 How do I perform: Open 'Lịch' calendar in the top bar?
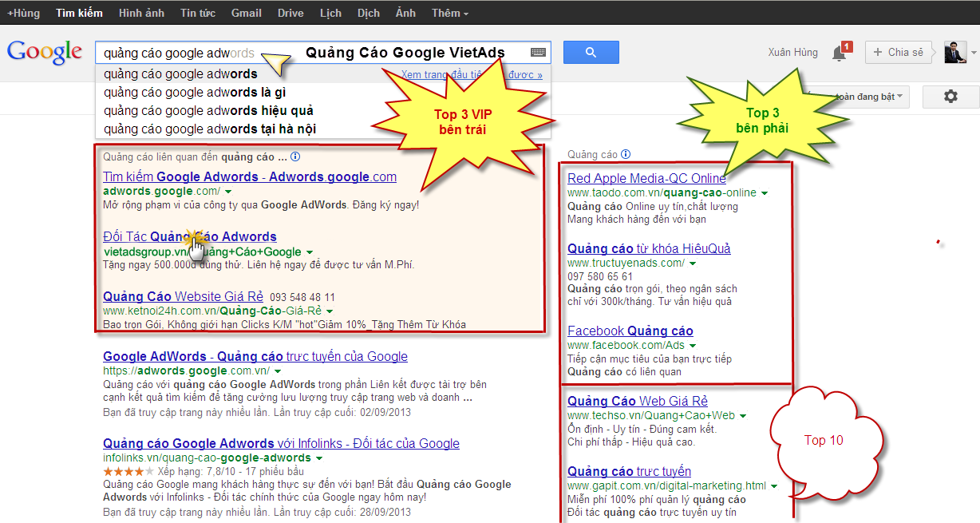[x=330, y=13]
